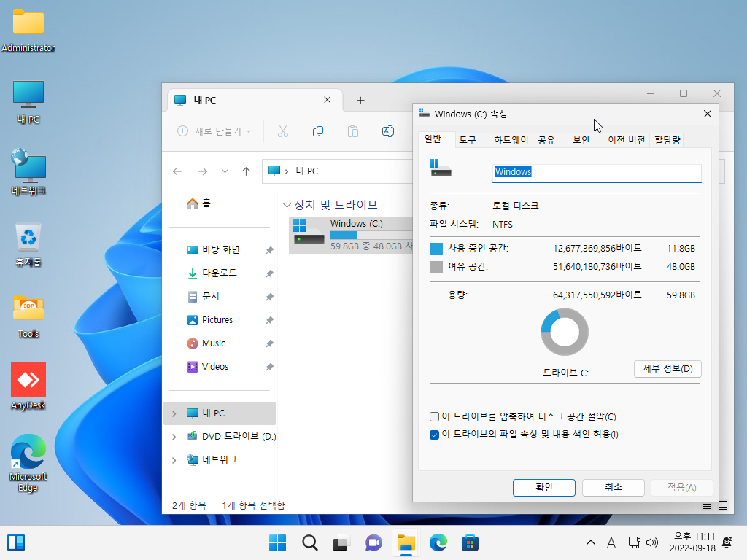Add a new Explorer tab with plus button
The height and width of the screenshot is (560, 747).
tap(360, 101)
